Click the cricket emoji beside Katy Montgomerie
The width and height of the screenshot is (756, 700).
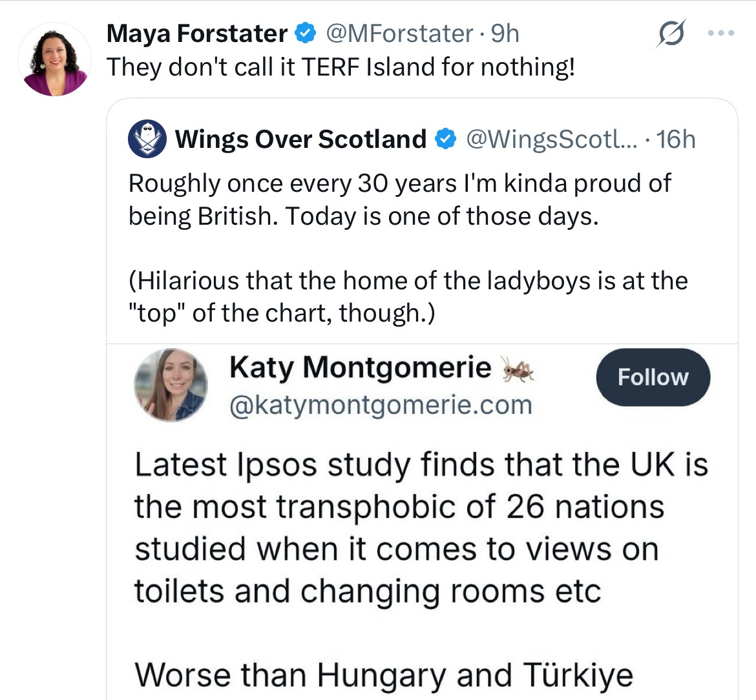(x=518, y=369)
